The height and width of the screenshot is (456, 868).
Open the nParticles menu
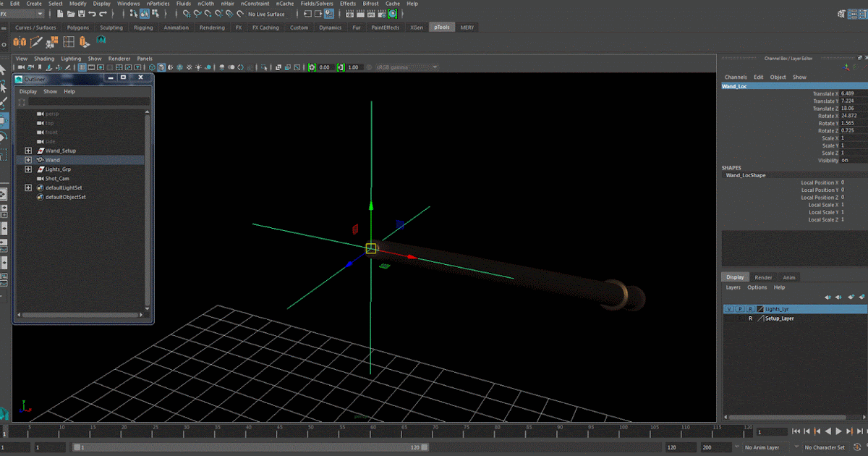(x=160, y=3)
